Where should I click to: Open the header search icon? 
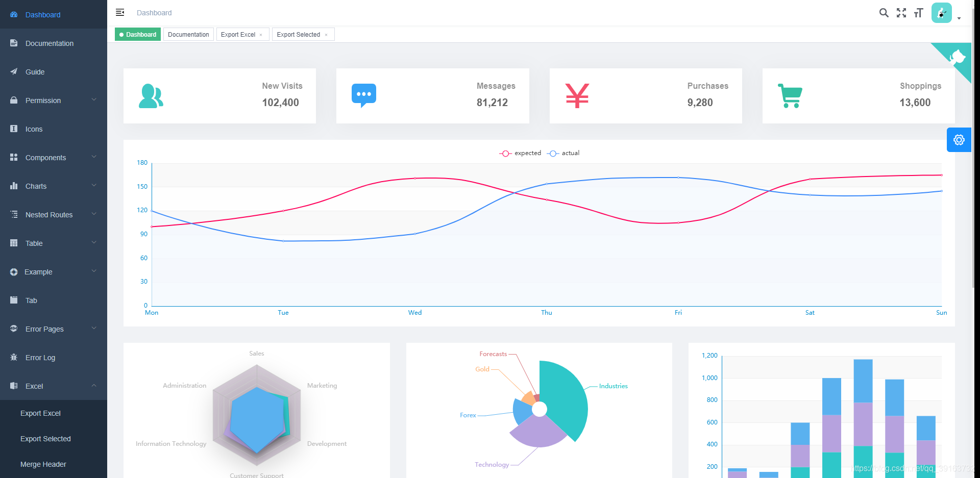coord(884,13)
